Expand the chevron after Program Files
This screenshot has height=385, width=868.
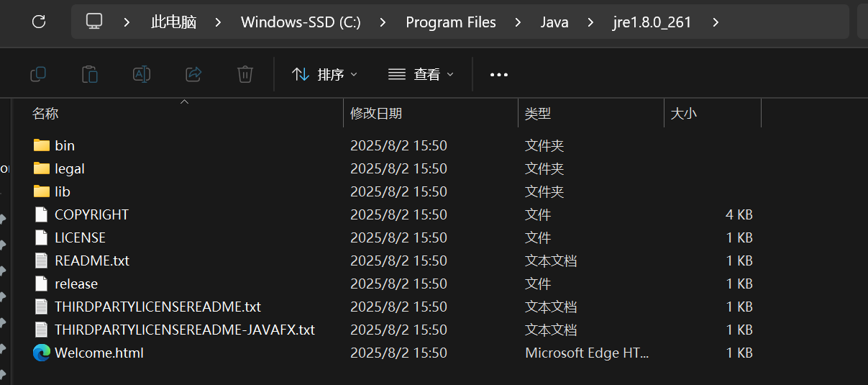(518, 22)
